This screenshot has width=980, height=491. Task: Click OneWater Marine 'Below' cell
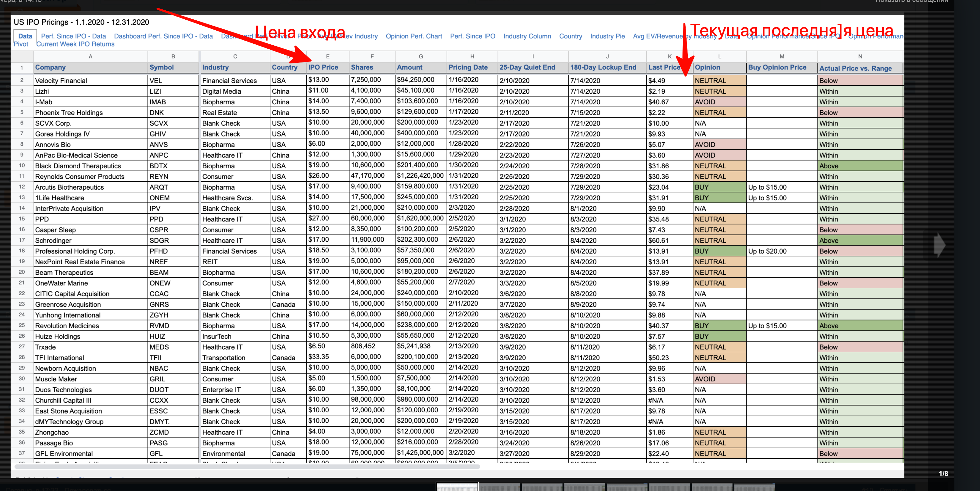tap(860, 283)
